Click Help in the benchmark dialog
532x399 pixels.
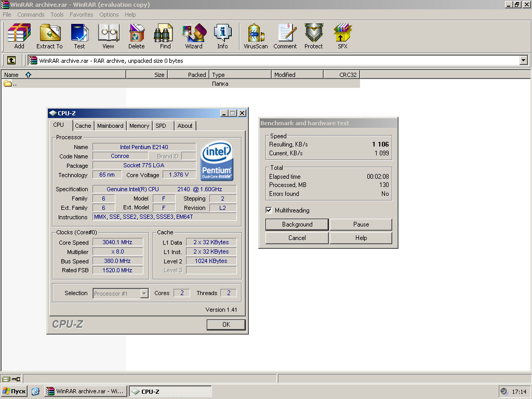point(361,238)
